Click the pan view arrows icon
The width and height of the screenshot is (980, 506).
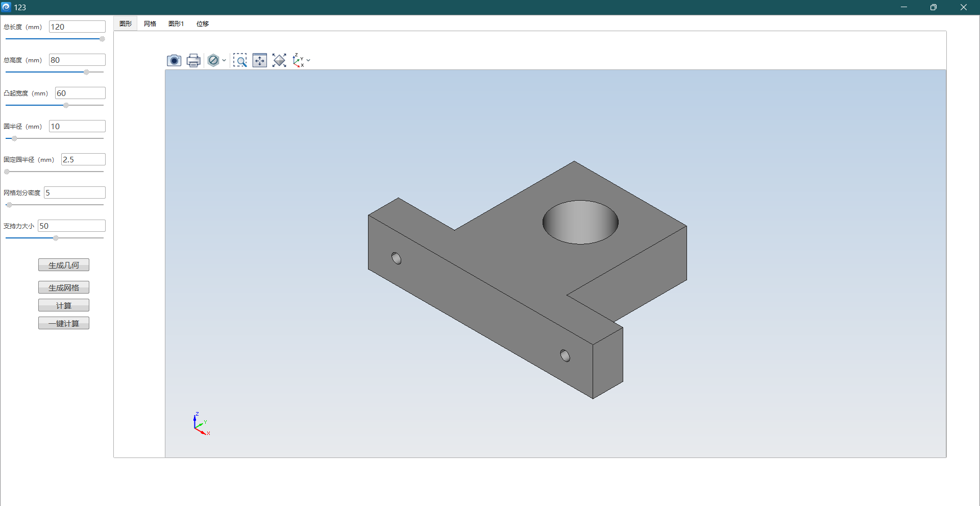point(260,61)
